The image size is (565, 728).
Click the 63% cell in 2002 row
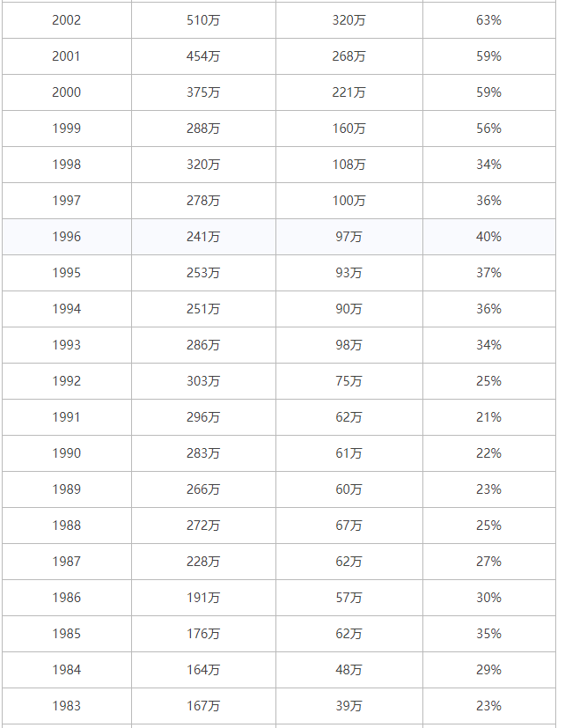(488, 20)
